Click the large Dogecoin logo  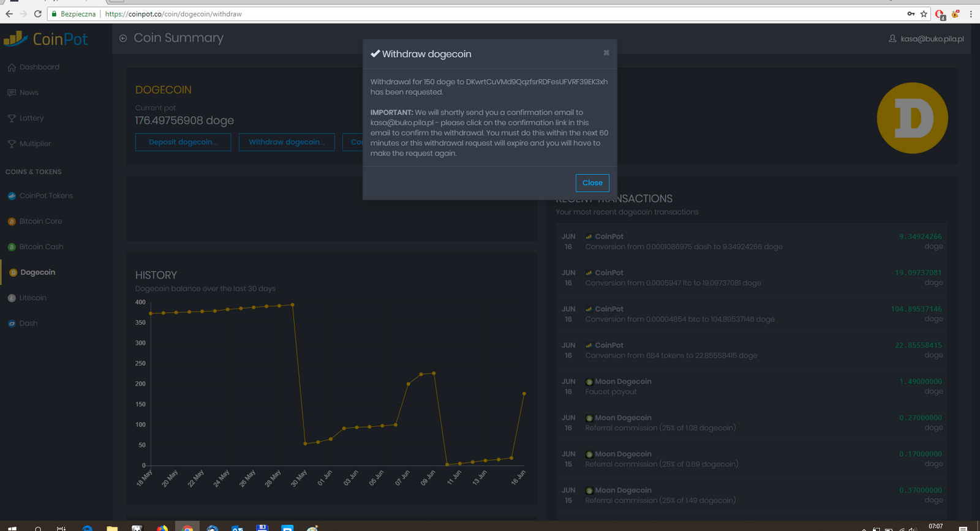(912, 118)
